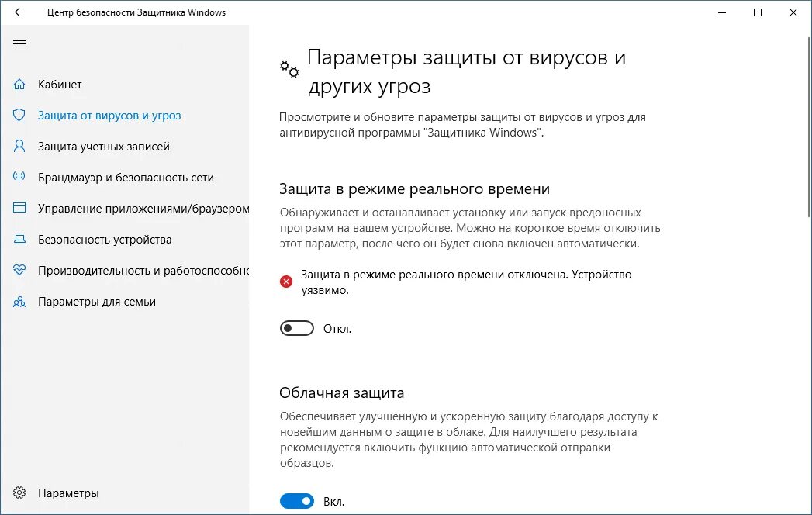The image size is (812, 515).
Task: Open the hamburger navigation menu
Action: coord(19,44)
